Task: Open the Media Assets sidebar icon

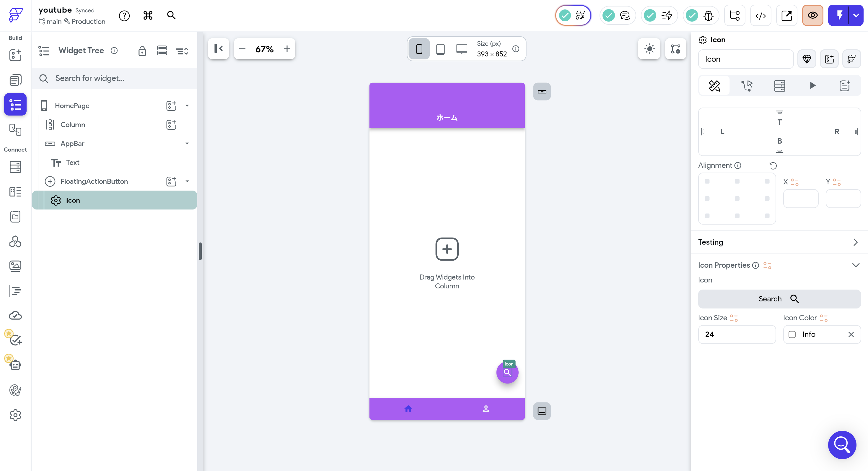Action: tap(15, 266)
